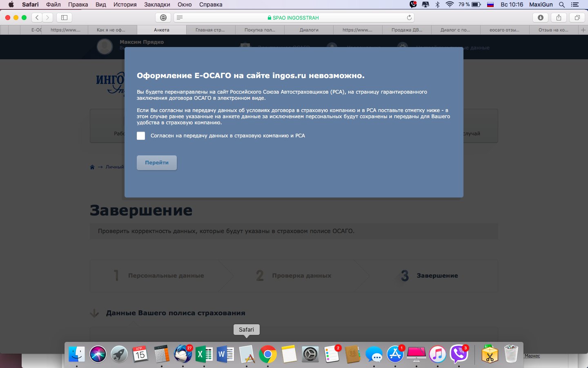Image resolution: width=588 pixels, height=368 pixels.
Task: Open Messages from the Dock
Action: click(374, 354)
